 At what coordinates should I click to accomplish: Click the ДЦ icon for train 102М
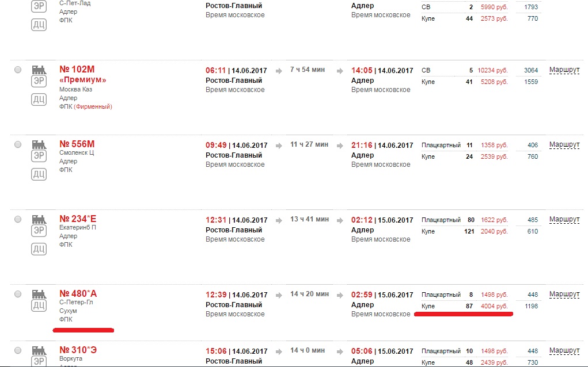[x=39, y=100]
